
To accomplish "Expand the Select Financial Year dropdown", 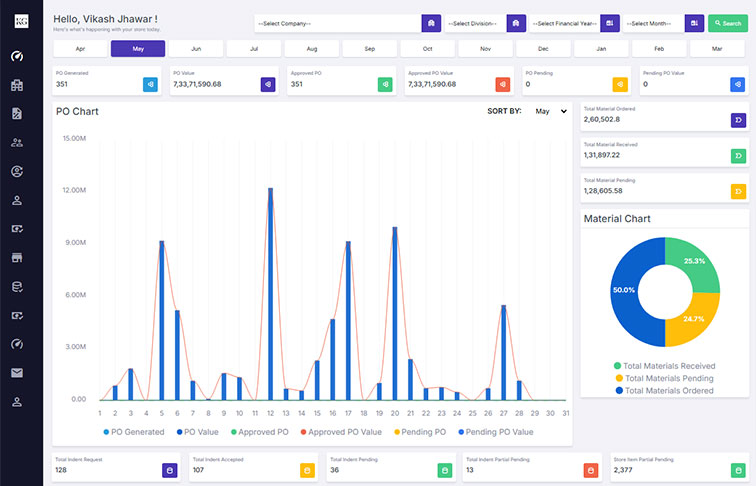I will (x=564, y=23).
